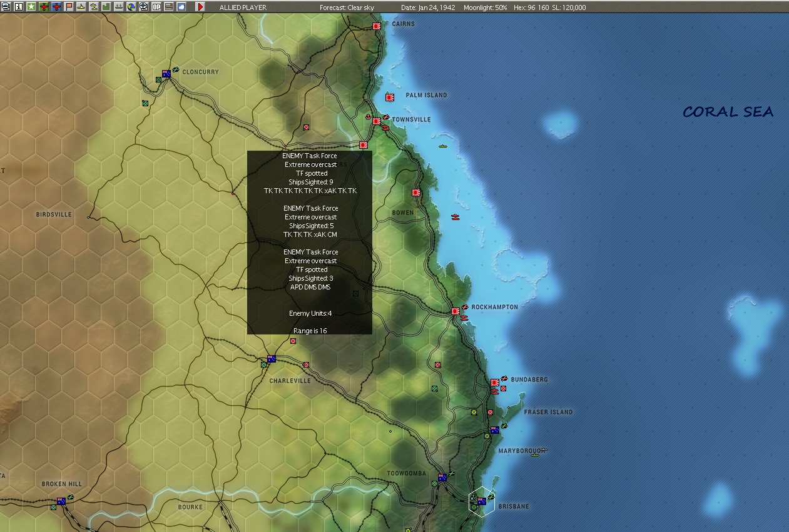
Task: Click the FRASER ISLAND map label
Action: [x=548, y=412]
